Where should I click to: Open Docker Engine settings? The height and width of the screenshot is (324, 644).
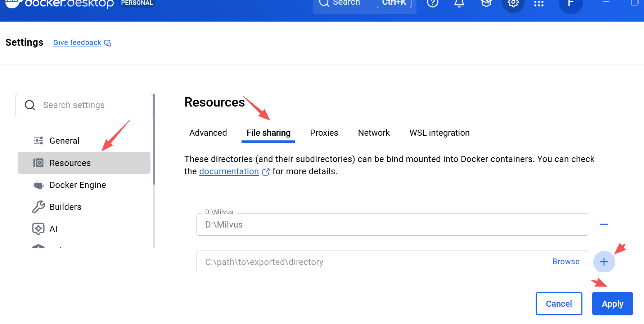pyautogui.click(x=84, y=185)
